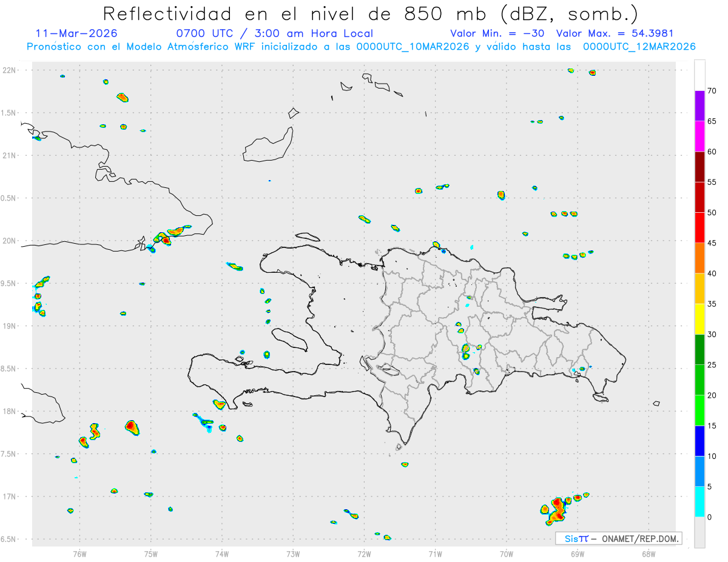Screen dimensions: 728x562
Task: Click '0700 UTC / 3:00 am Hora Local'
Action: pos(274,33)
